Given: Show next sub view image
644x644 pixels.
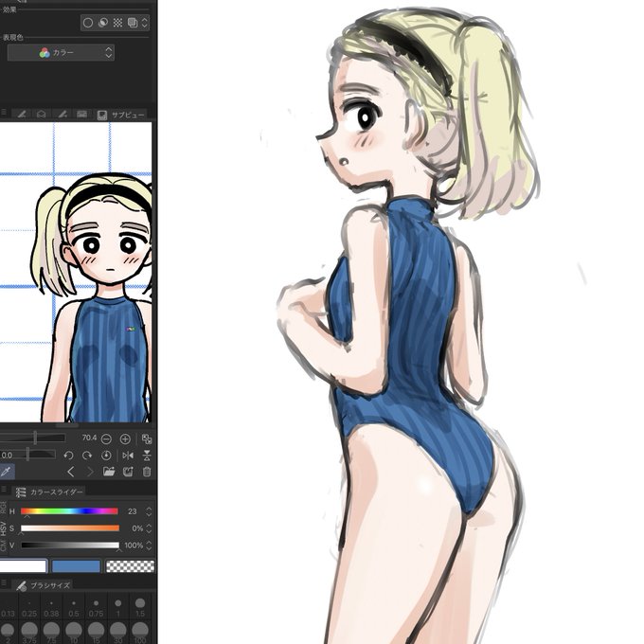Looking at the screenshot, I should 90,472.
